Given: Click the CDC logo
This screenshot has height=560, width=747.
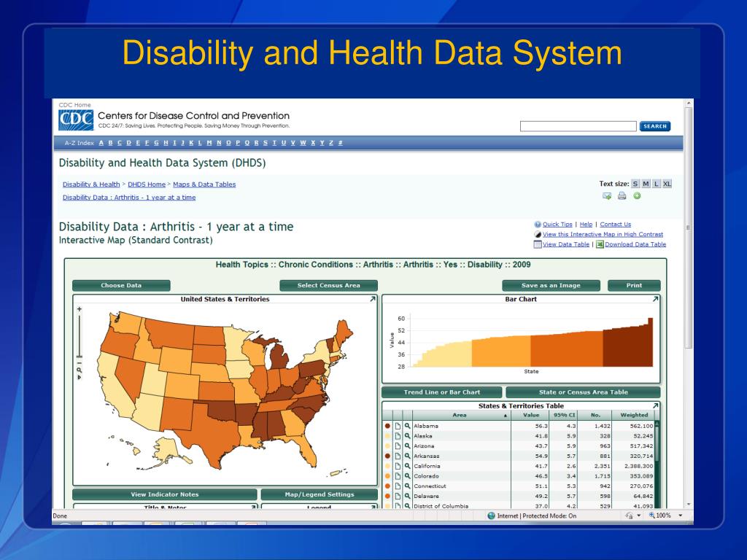Looking at the screenshot, I should point(76,120).
